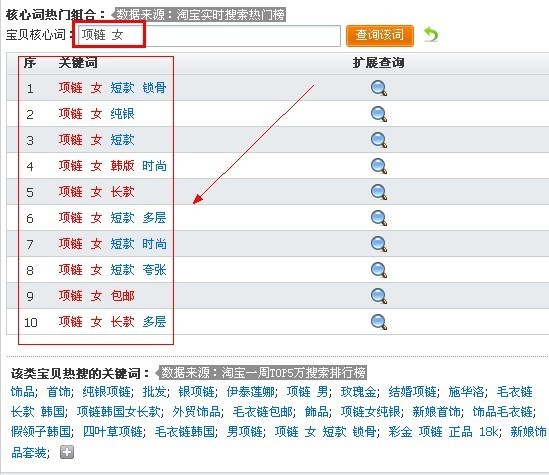Expand more hot keywords with plus icon
Screen dimensions: 549x475
point(67,452)
